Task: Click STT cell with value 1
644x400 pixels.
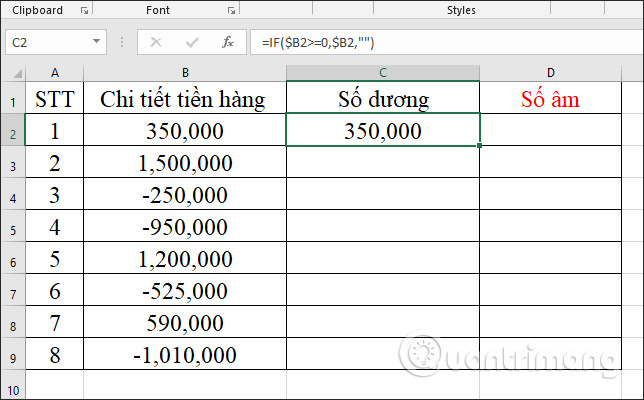Action: (x=55, y=130)
